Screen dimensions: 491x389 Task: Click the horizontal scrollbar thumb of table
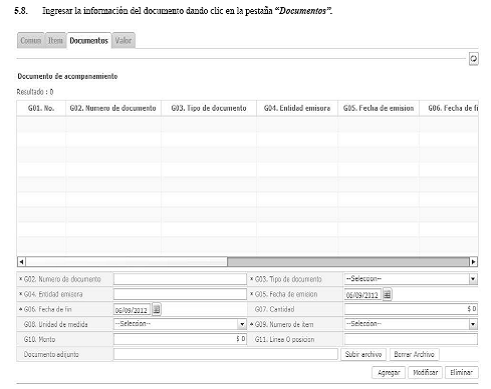348,262
